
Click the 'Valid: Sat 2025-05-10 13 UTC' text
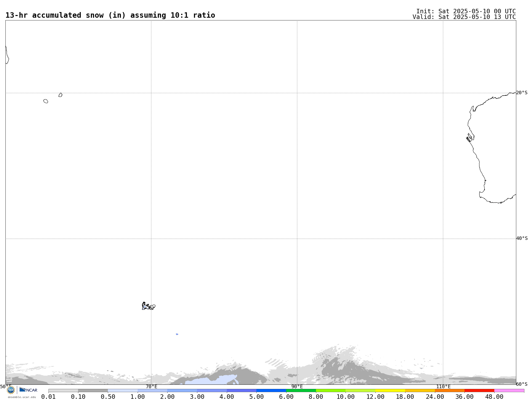pos(464,17)
